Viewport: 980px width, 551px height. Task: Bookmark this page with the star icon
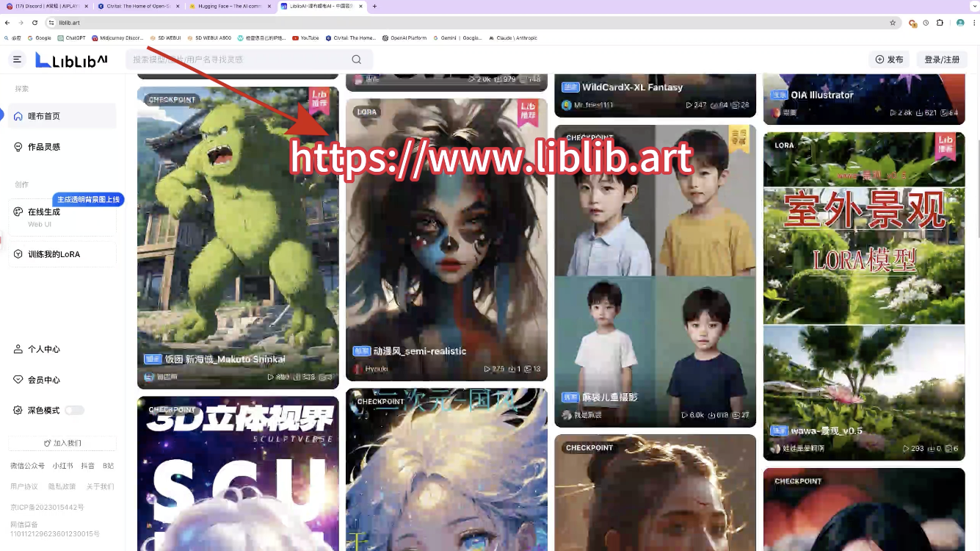click(893, 23)
